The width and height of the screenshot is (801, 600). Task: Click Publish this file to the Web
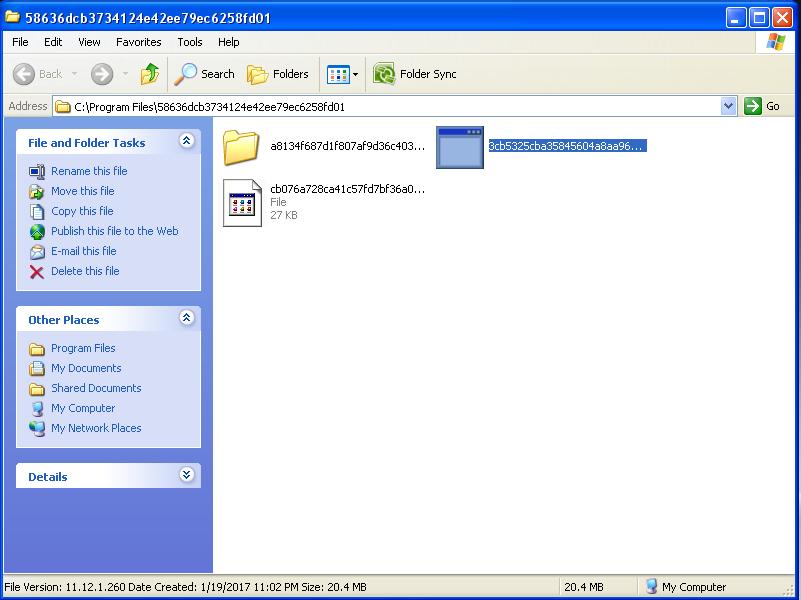[114, 231]
